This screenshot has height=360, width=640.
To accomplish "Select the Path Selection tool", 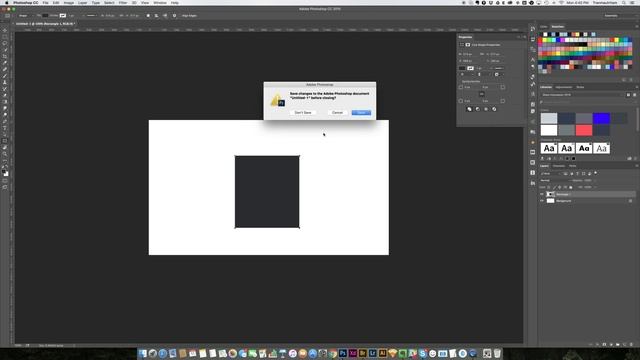I will click(x=5, y=135).
